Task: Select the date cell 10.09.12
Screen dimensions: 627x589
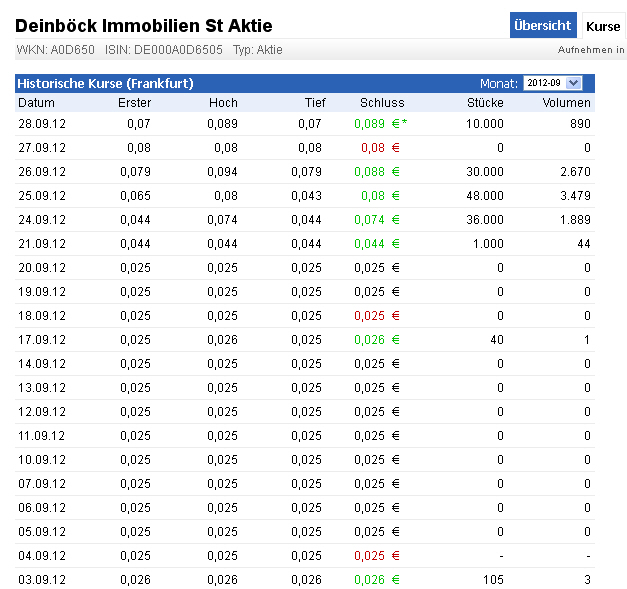Action: point(42,460)
